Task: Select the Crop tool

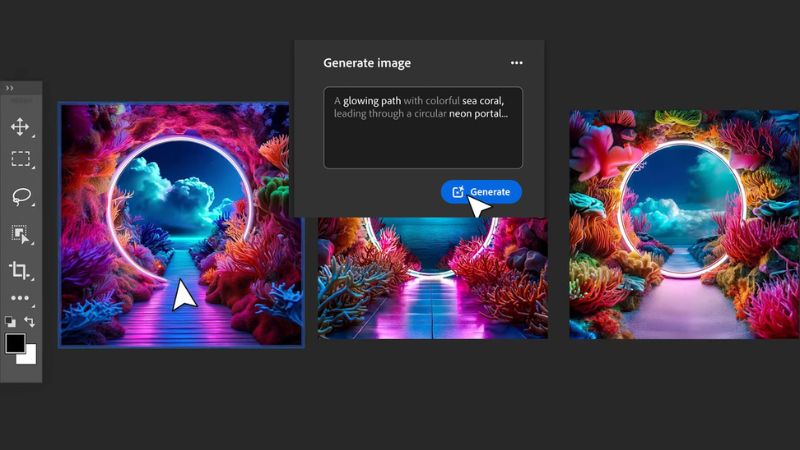Action: [x=19, y=270]
